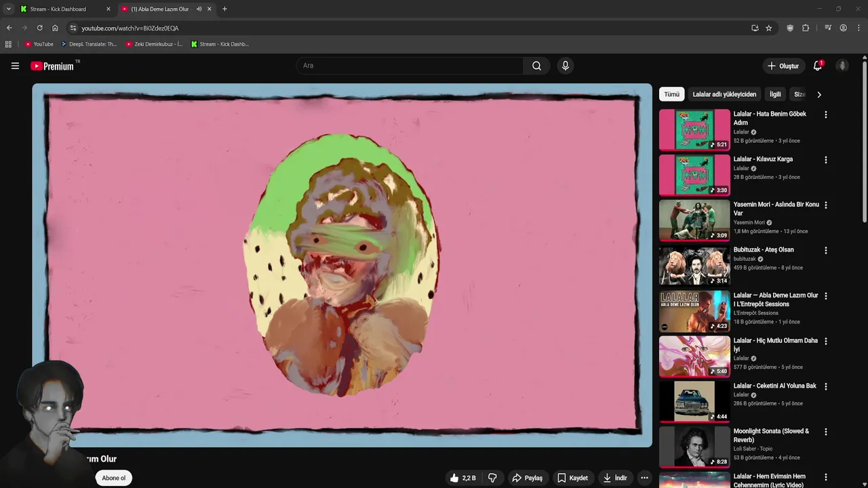Image resolution: width=868 pixels, height=488 pixels.
Task: Open the apps grid in bookmarks bar
Action: pyautogui.click(x=8, y=44)
